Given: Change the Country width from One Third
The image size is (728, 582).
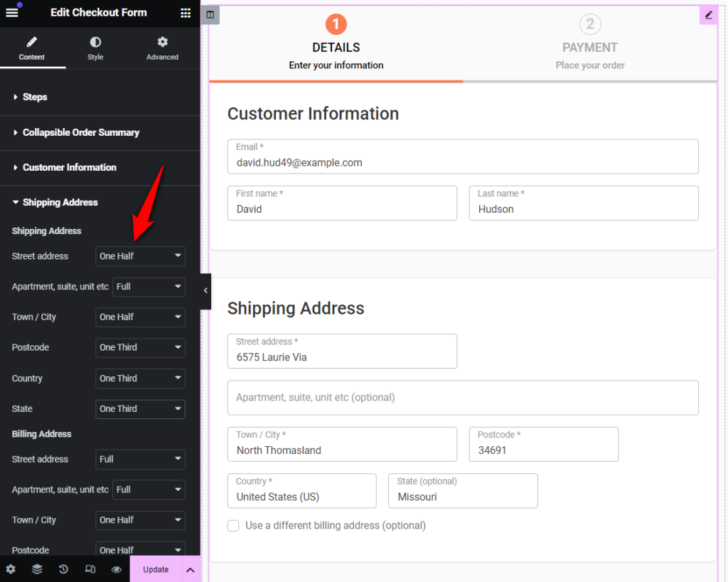Looking at the screenshot, I should click(140, 378).
